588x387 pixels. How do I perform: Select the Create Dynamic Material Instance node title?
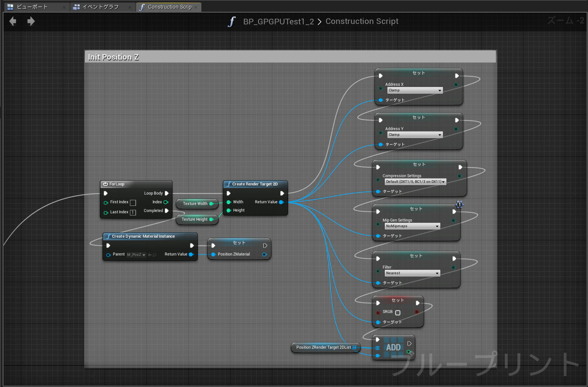pos(150,236)
